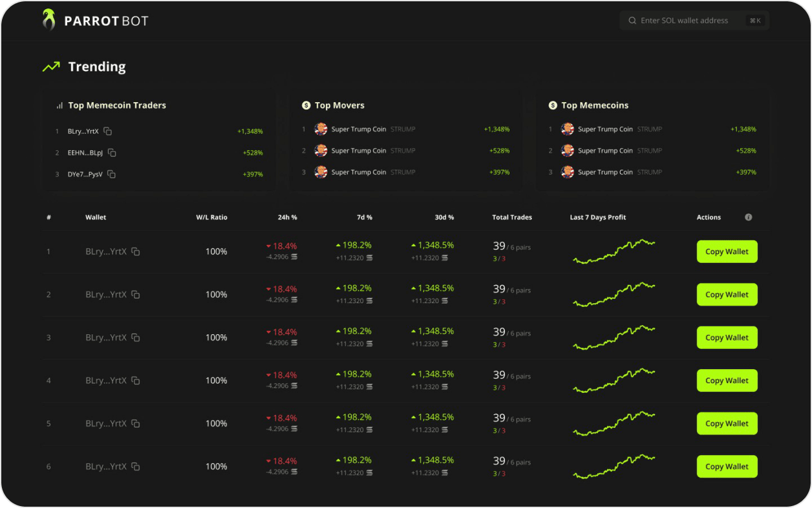Sort by W/L Ratio column header
Screen dimensions: 812x508
coord(211,217)
